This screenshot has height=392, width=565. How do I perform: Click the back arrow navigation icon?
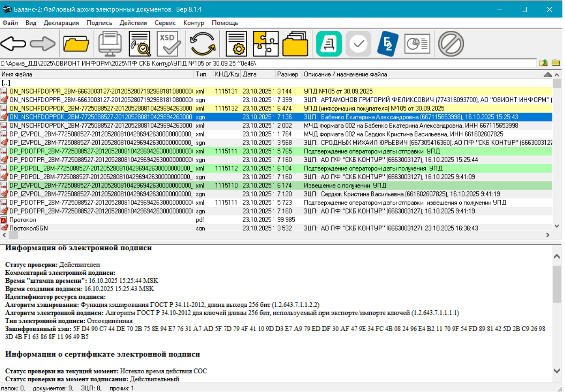click(x=13, y=44)
